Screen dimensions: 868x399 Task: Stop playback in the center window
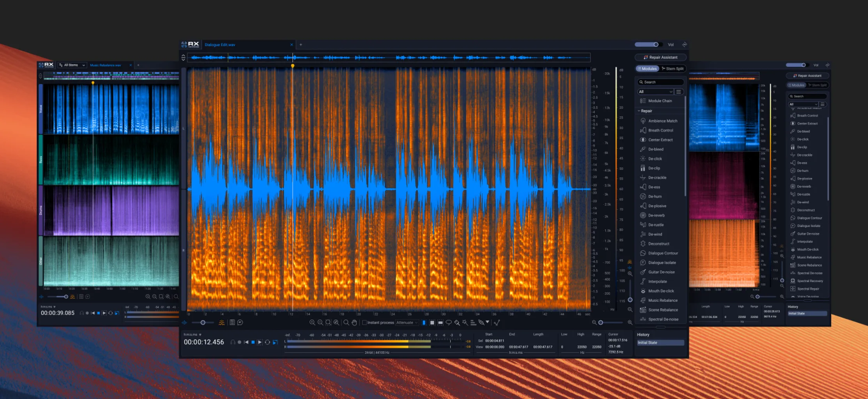[253, 342]
